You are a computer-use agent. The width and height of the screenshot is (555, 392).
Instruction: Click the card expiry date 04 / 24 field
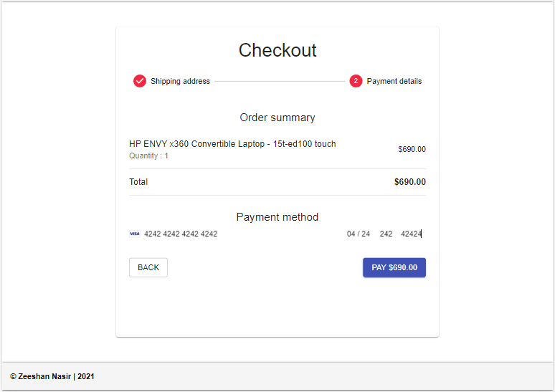[359, 234]
